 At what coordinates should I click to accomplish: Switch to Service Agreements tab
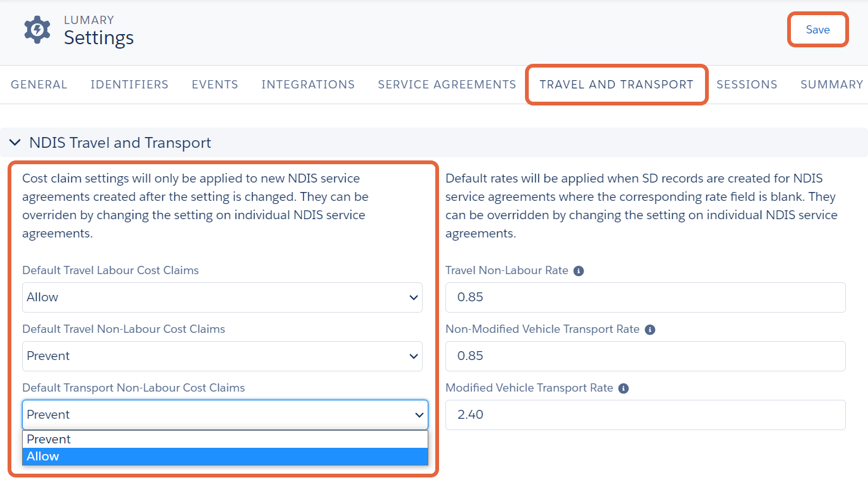pyautogui.click(x=447, y=85)
